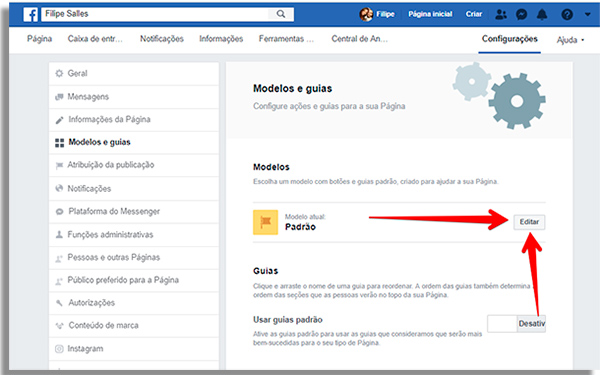600x375 pixels.
Task: Open Conteúdo de marca settings
Action: 134,326
